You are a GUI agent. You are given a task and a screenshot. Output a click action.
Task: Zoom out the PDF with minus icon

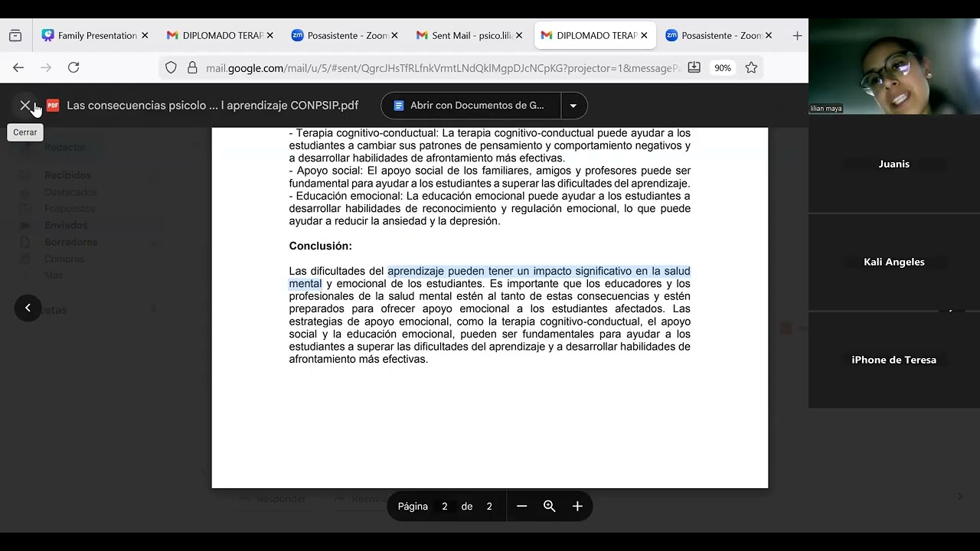pyautogui.click(x=521, y=506)
